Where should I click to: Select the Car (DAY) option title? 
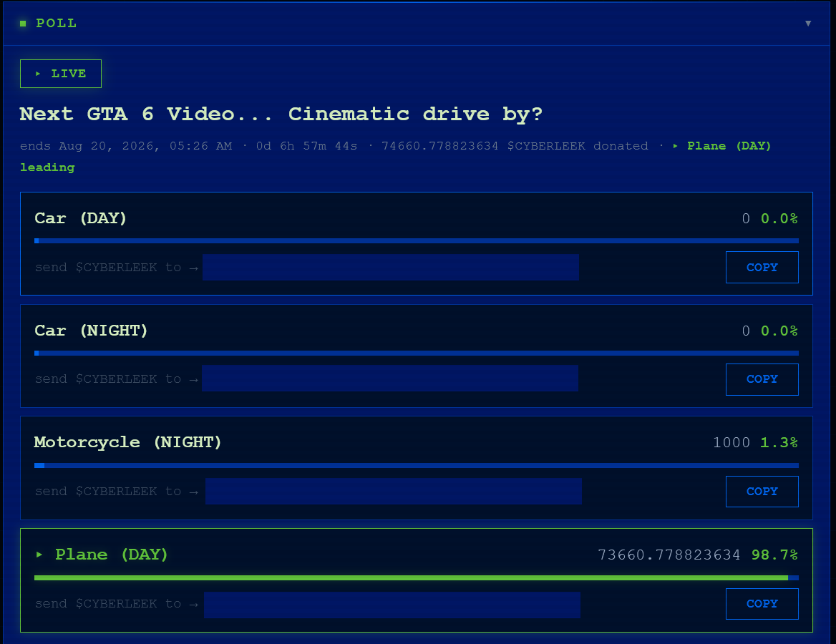pyautogui.click(x=80, y=218)
